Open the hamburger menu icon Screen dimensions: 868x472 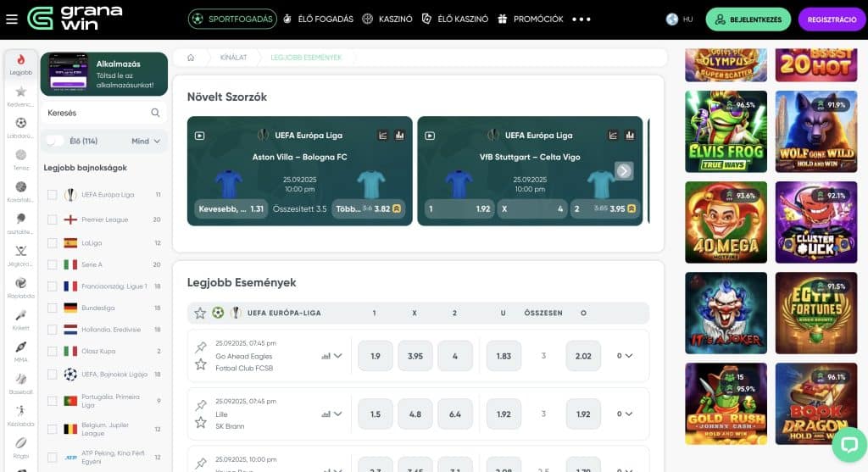[12, 19]
